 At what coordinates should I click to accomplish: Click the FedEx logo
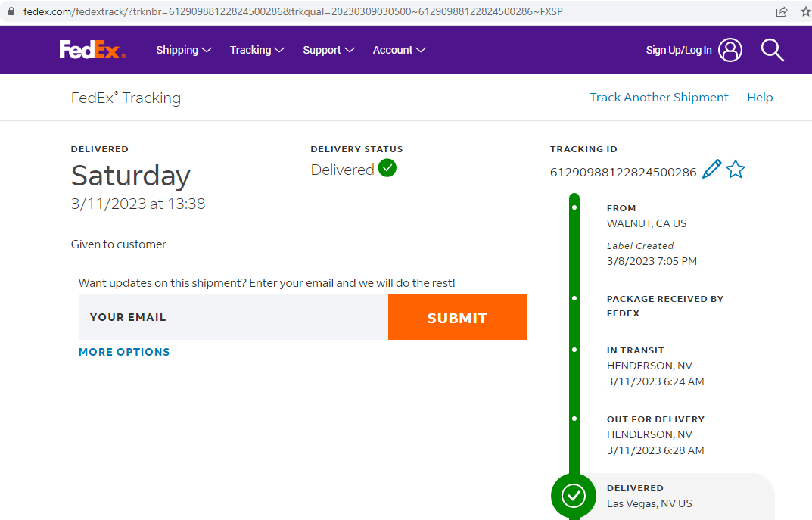click(x=92, y=50)
